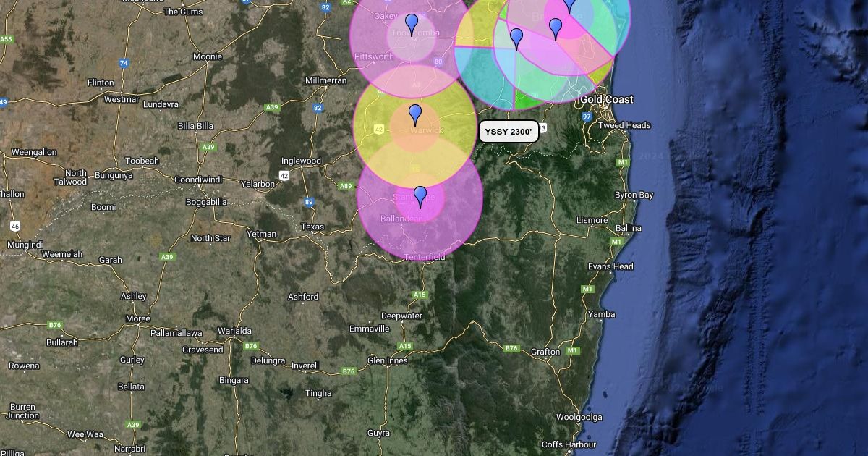Click the Glen Innes label
Screen dimensions: 868x456
(388, 360)
